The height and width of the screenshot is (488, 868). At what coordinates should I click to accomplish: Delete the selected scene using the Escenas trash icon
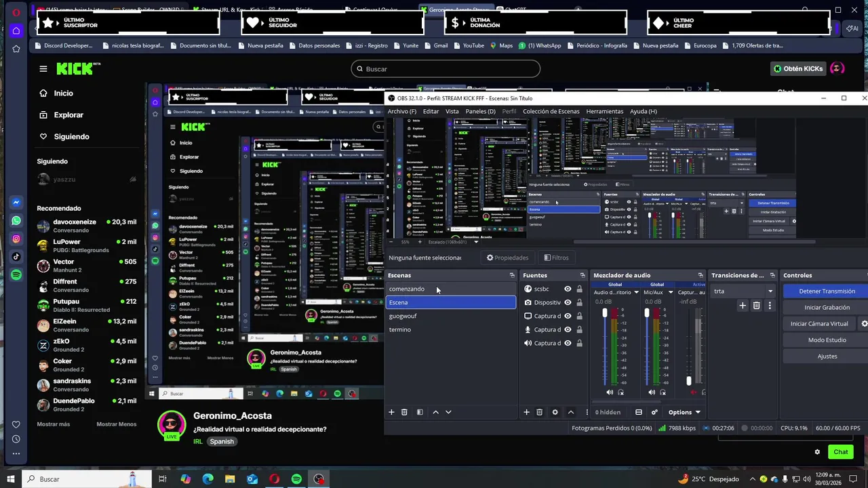tap(404, 412)
